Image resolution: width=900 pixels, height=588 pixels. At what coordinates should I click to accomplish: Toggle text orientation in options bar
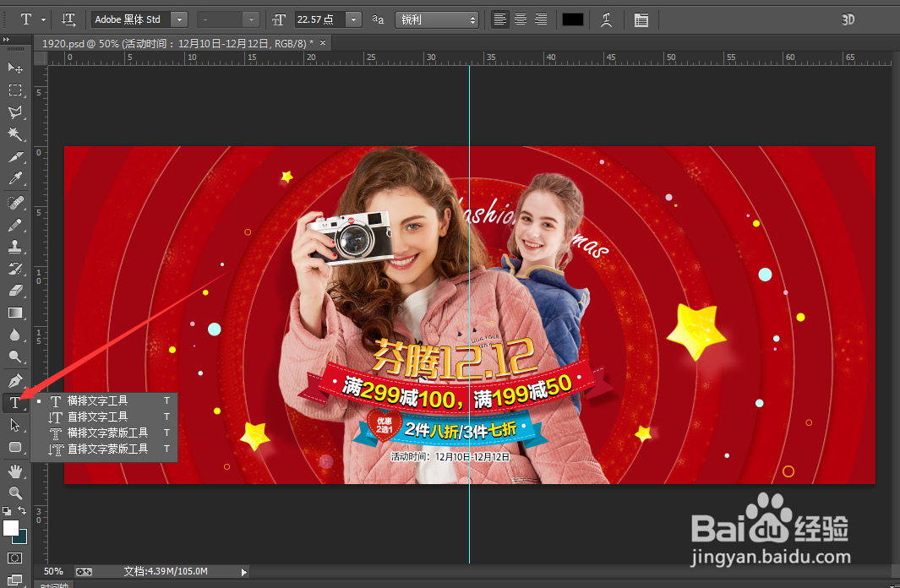tap(68, 19)
